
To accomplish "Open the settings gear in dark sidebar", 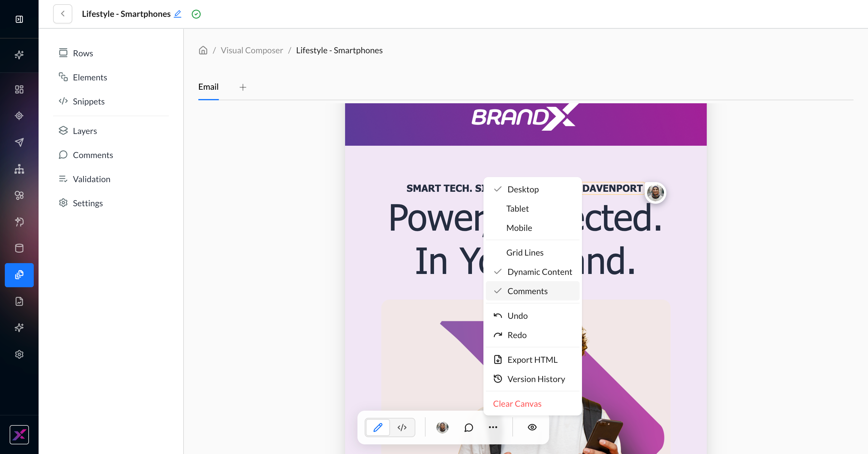I will coord(19,354).
